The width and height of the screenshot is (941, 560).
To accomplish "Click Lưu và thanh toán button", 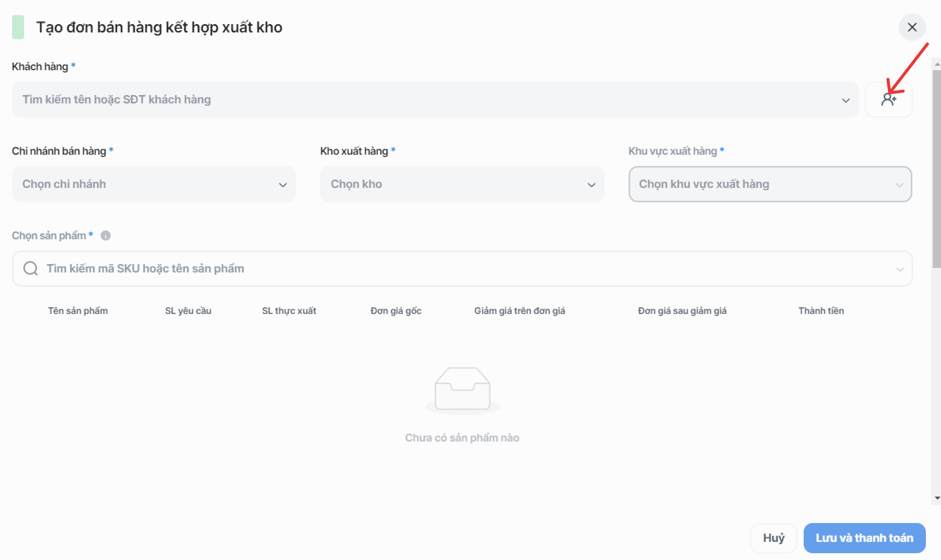I will click(864, 538).
